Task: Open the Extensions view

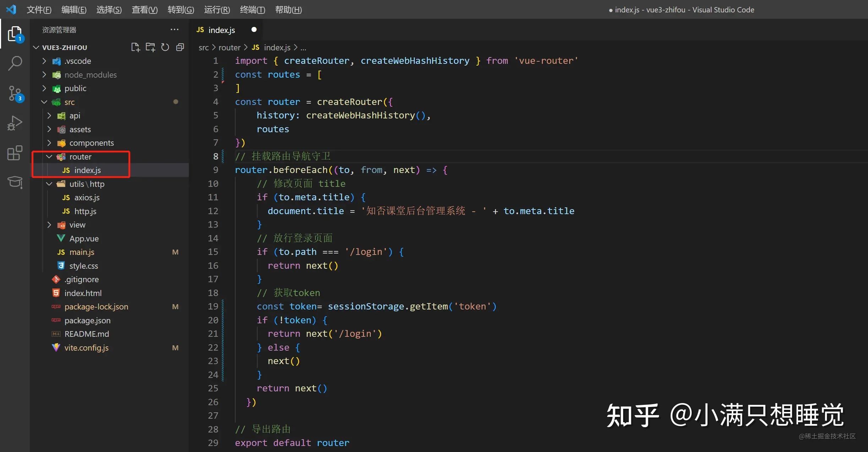Action: (15, 153)
